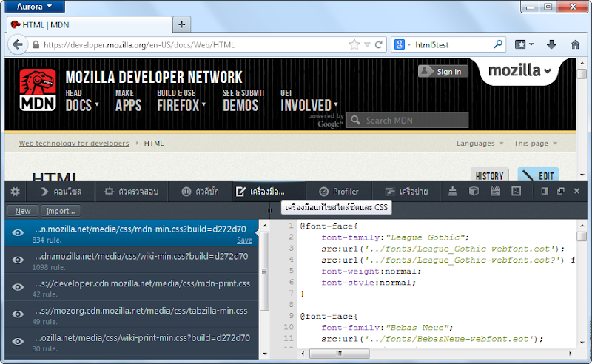
Task: Click the site identity lock icon
Action: coord(36,45)
